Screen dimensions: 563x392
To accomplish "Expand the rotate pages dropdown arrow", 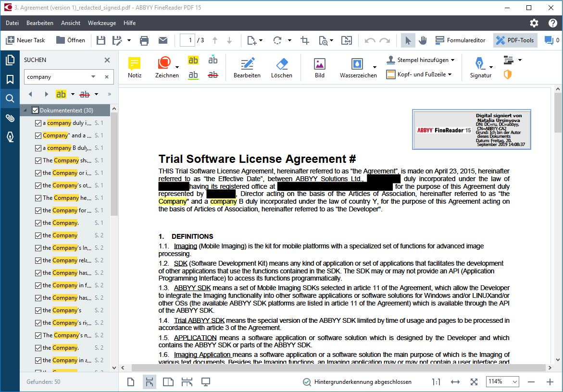I will click(289, 40).
